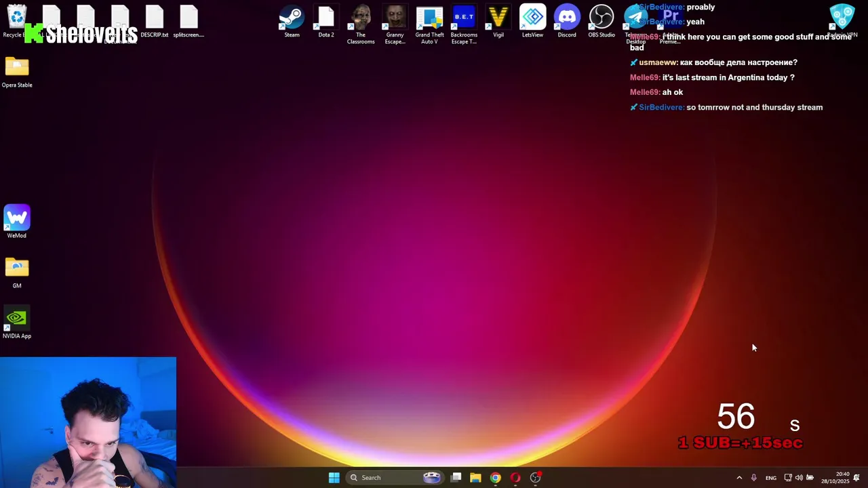The image size is (868, 488).
Task: Open The Classrooms game shortcut
Action: click(361, 24)
